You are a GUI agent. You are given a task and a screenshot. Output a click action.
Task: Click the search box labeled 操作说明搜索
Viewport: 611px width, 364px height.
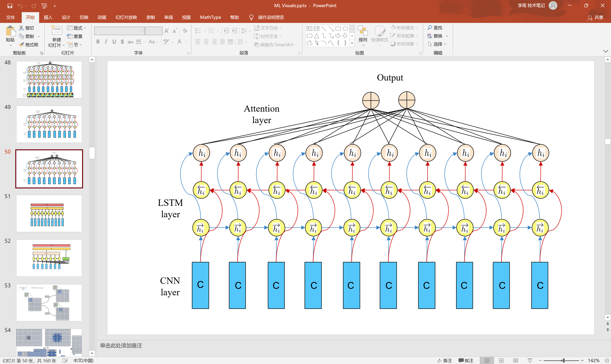tap(271, 17)
